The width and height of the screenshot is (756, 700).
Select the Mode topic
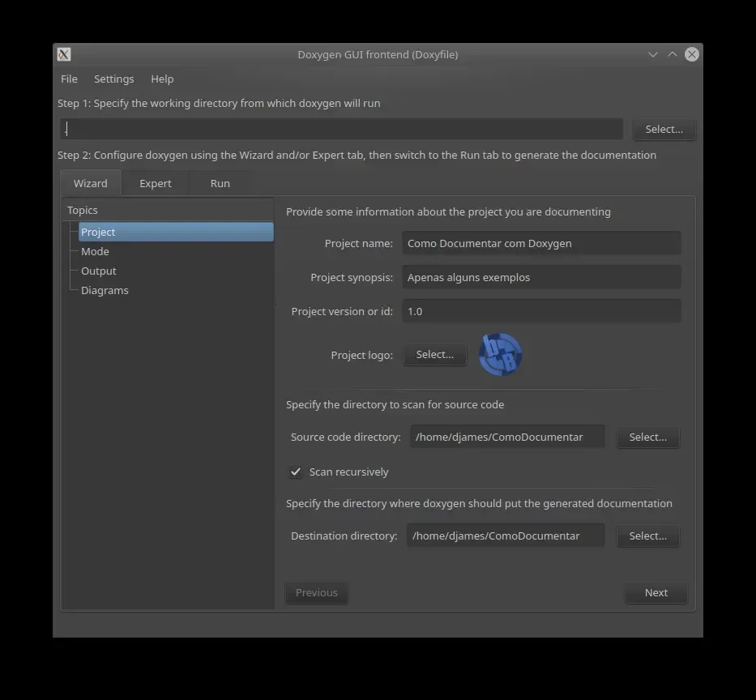point(95,252)
